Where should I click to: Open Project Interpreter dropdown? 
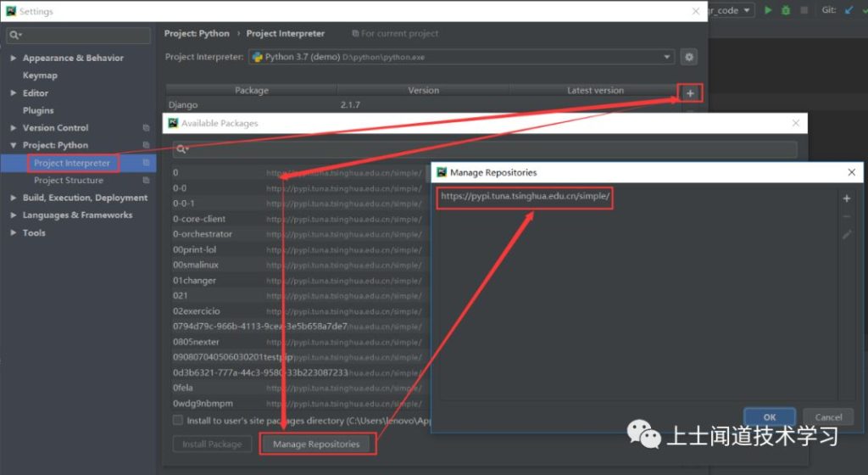pyautogui.click(x=666, y=57)
